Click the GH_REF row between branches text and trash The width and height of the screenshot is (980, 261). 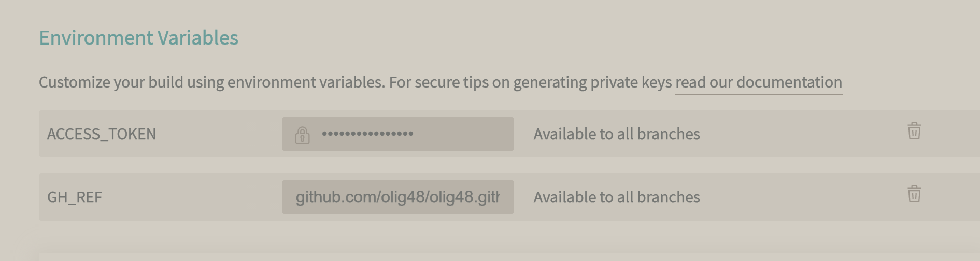pyautogui.click(x=803, y=197)
